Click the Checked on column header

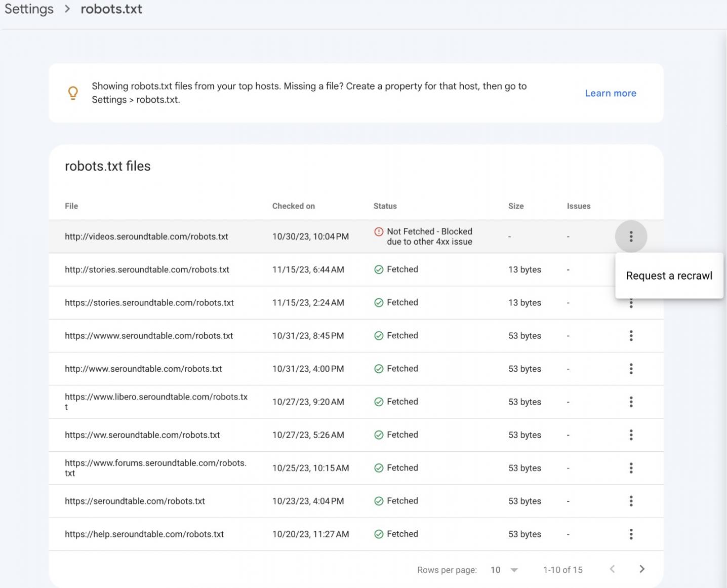pos(294,206)
